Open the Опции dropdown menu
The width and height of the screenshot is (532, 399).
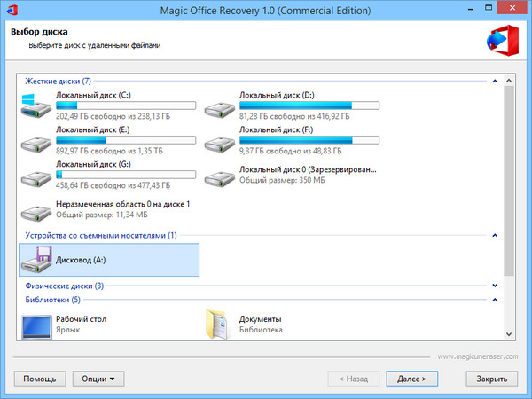coord(98,379)
